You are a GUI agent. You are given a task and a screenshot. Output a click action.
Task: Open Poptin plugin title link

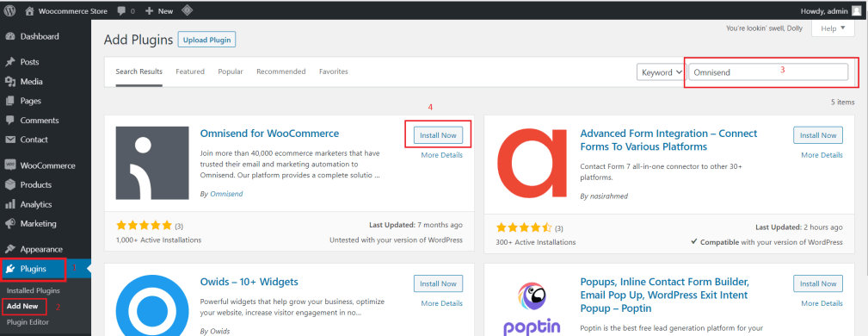coord(665,295)
